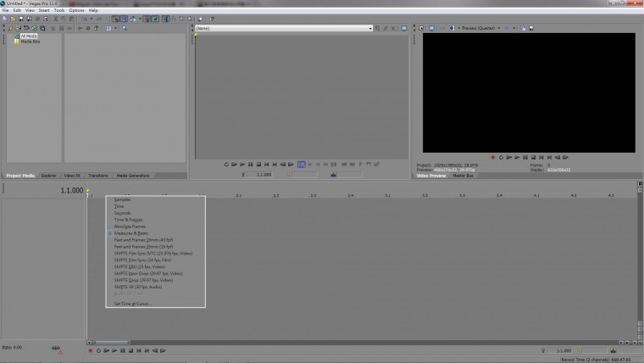Select Media Bins folder in the tree
Screen dimensions: 644x363
coord(31,42)
